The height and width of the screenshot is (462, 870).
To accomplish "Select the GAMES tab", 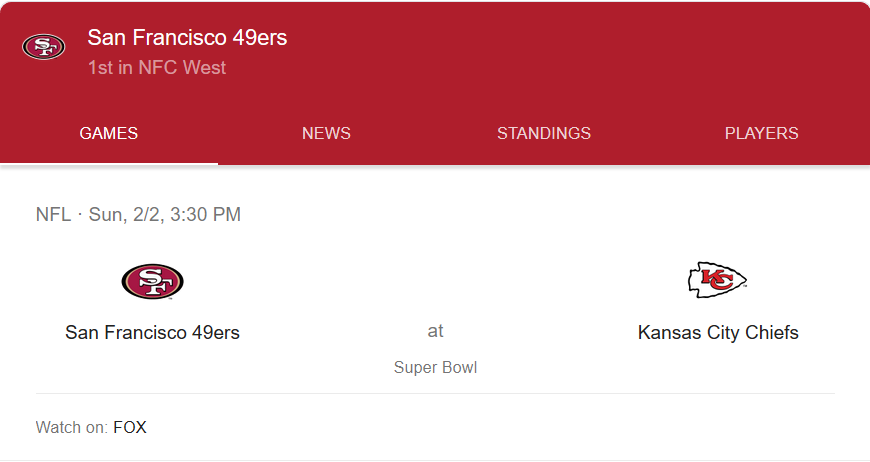I will pos(109,133).
